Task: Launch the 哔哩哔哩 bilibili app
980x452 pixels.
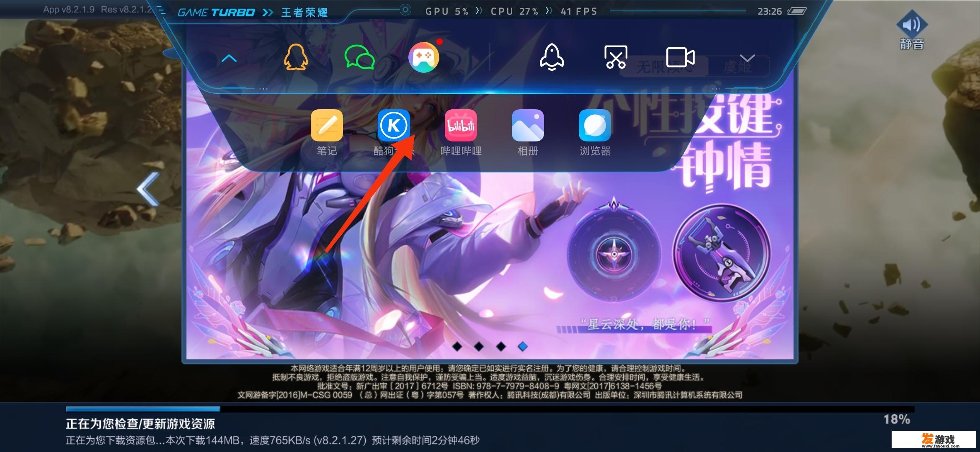Action: click(x=461, y=126)
